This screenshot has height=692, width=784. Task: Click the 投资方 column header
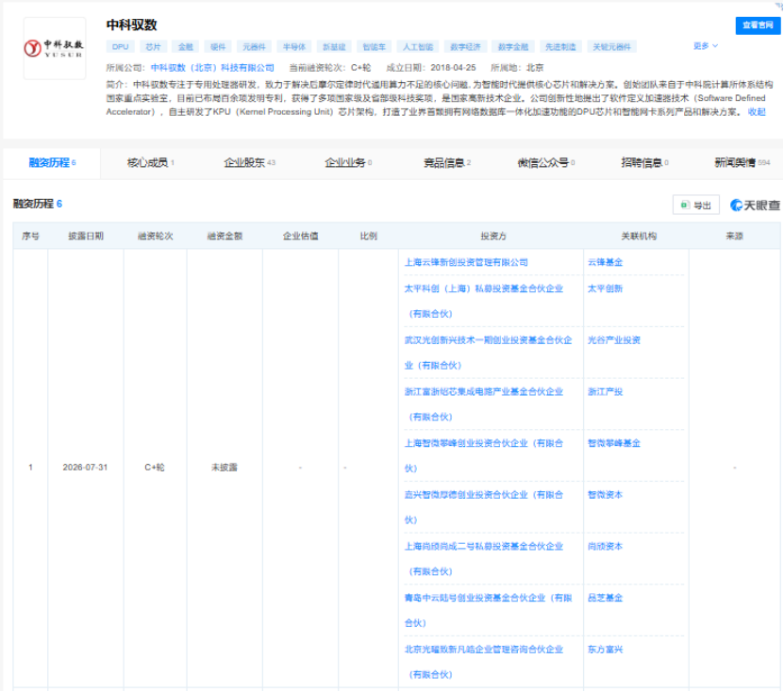[493, 237]
